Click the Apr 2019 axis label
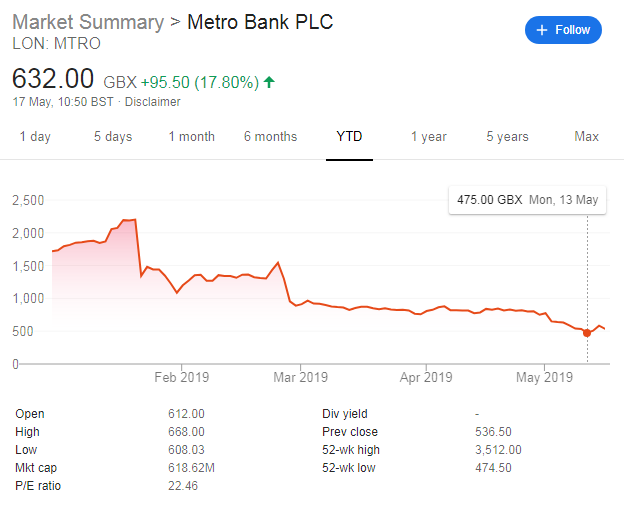624x522 pixels. pyautogui.click(x=426, y=378)
